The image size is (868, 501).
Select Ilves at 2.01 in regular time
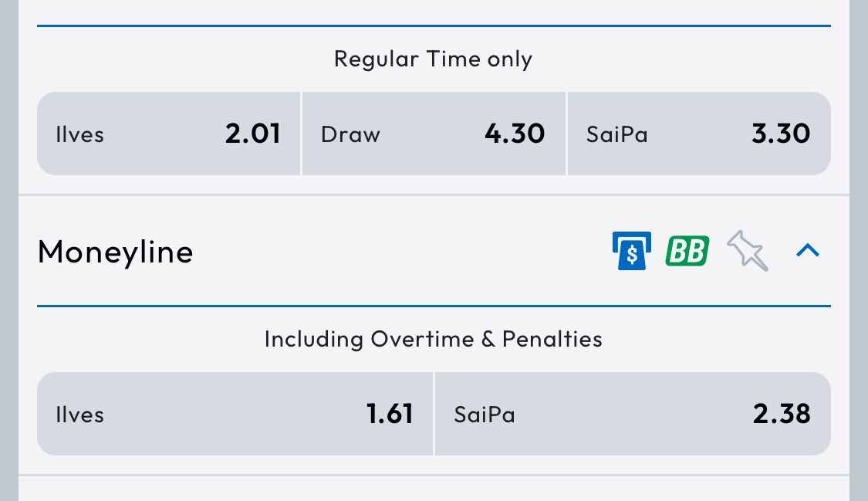(168, 134)
